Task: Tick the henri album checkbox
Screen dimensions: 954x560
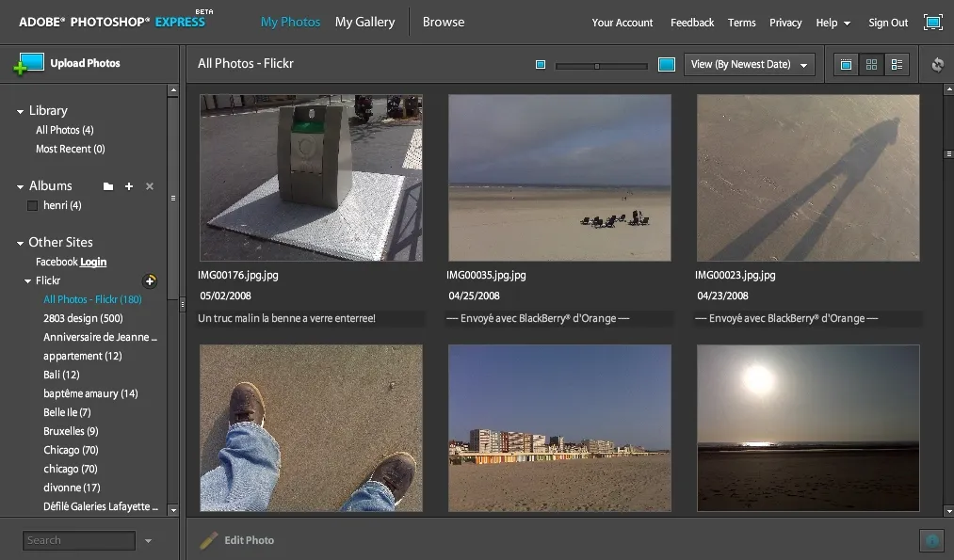Action: tap(32, 205)
